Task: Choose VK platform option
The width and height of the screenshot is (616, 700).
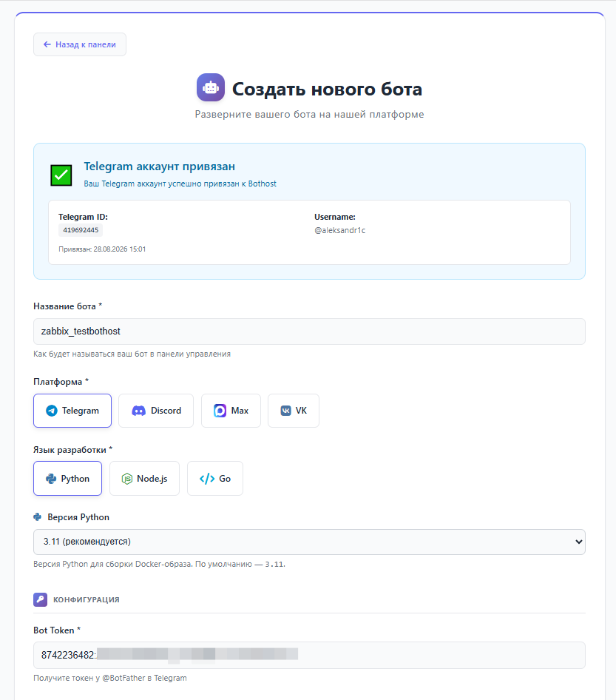Action: click(294, 411)
